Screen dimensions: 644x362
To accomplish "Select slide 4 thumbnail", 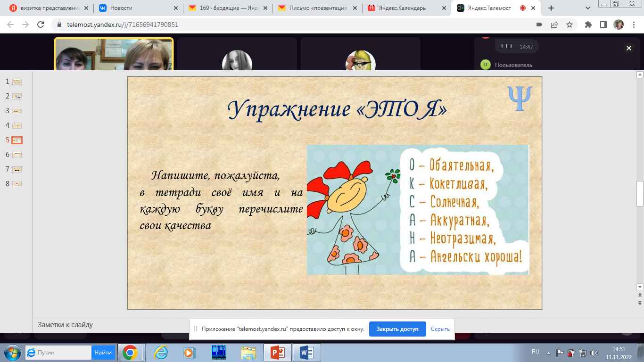I will tap(17, 125).
